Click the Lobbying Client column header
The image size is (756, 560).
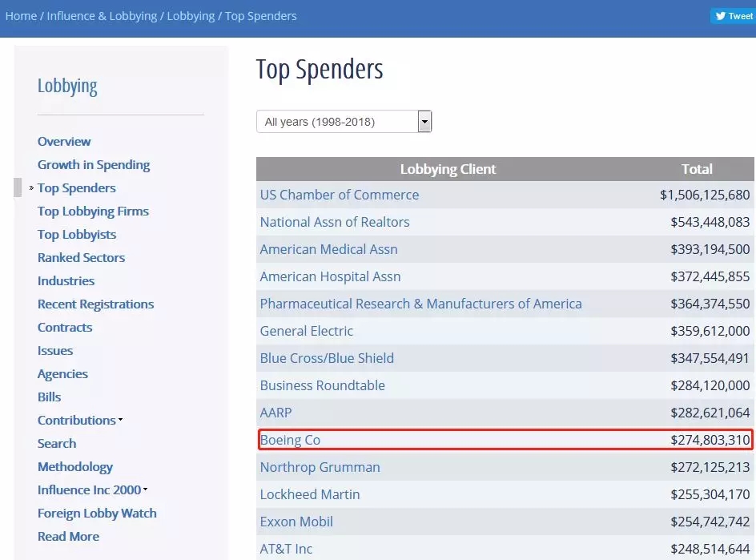point(448,169)
